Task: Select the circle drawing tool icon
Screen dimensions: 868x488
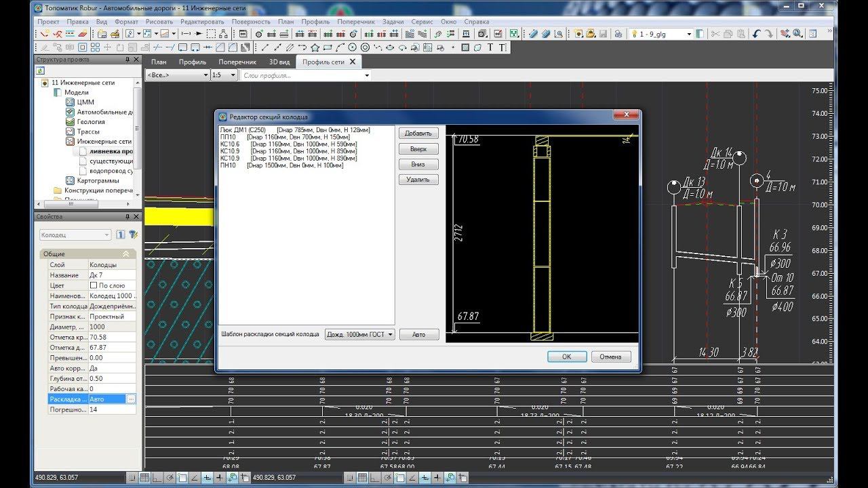Action: tap(352, 47)
